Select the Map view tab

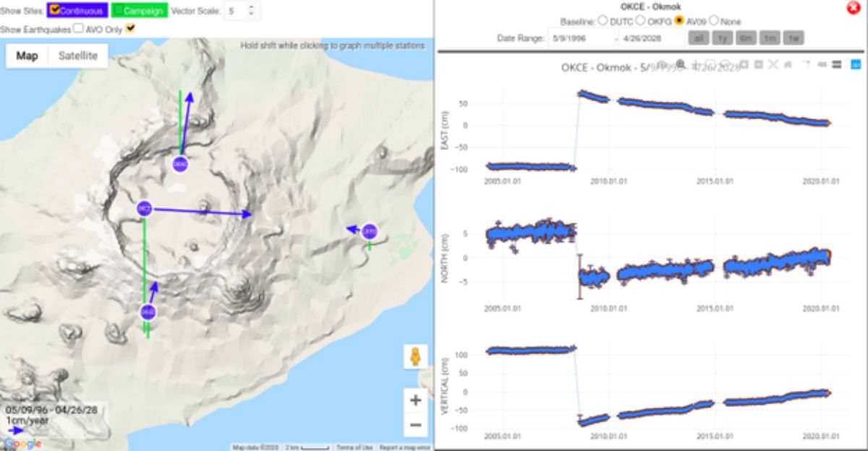(27, 56)
